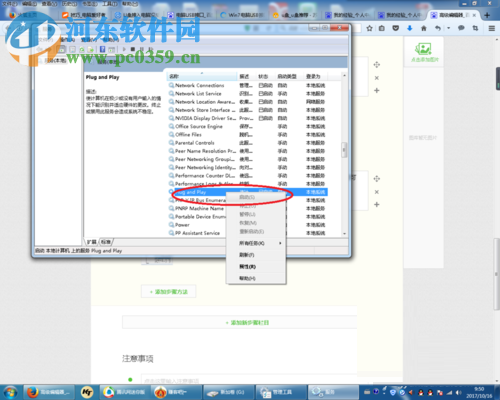Click the screenshot crop icon in toolbar
Screen dimensions: 500x400
pos(475,28)
